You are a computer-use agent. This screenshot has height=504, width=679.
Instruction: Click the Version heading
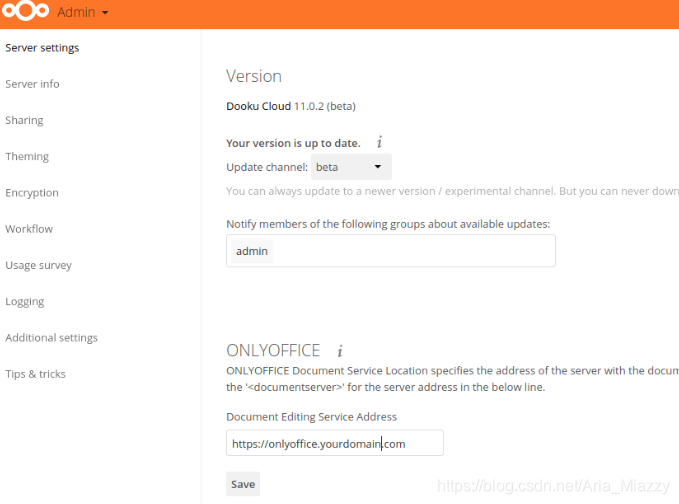click(x=254, y=76)
